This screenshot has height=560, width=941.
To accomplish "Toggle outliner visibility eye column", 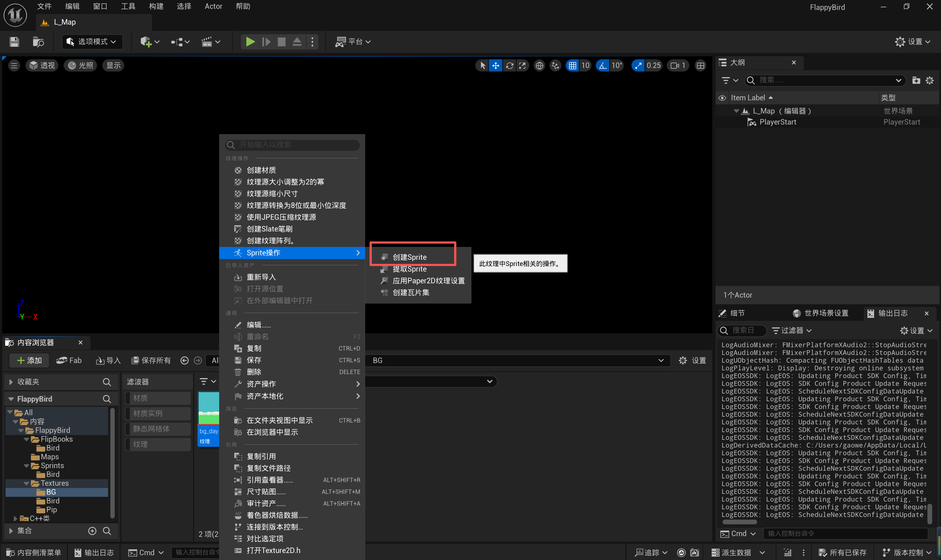I will [722, 98].
